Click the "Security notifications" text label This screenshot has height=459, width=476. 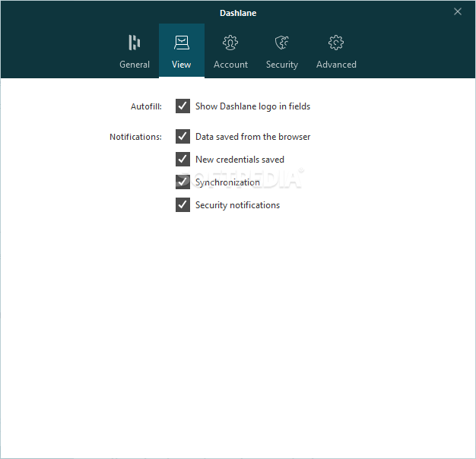click(238, 205)
